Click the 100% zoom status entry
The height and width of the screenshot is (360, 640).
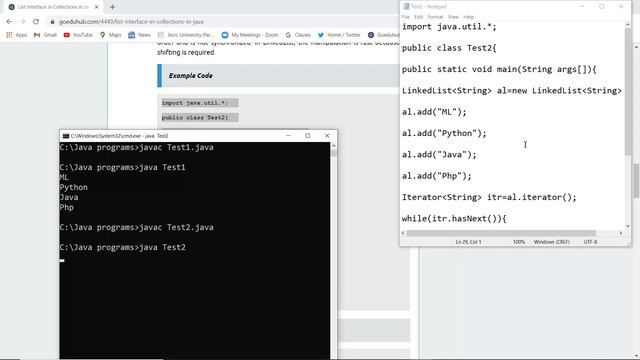(x=519, y=242)
